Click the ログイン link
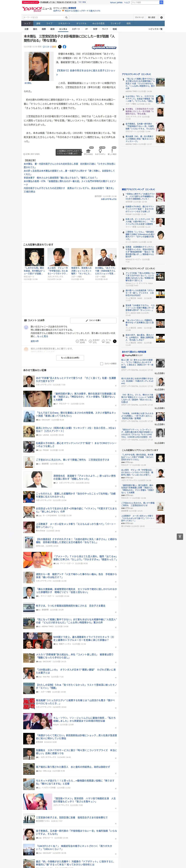Viewport: 186px width, 868px height. tap(57, 11)
